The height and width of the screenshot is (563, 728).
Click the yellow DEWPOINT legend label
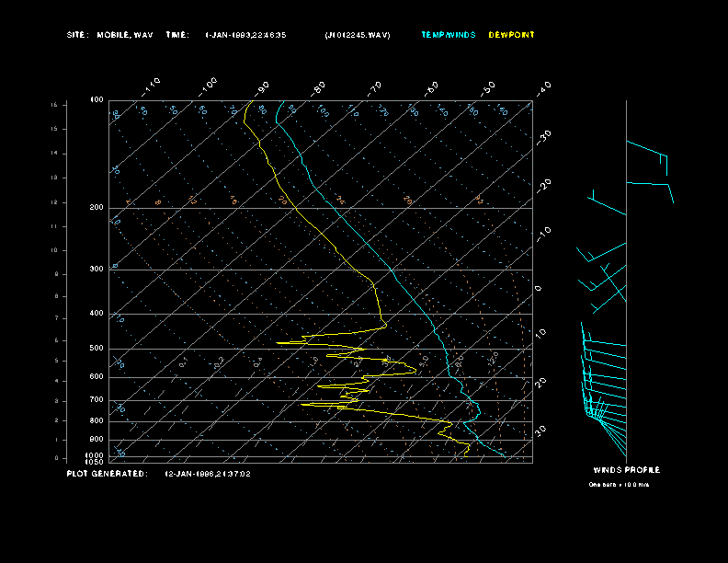tap(511, 35)
